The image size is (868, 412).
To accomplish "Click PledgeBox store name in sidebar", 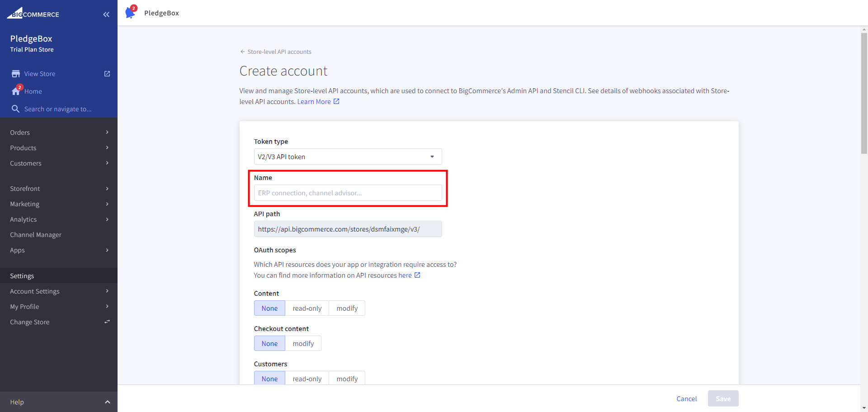I will point(31,39).
